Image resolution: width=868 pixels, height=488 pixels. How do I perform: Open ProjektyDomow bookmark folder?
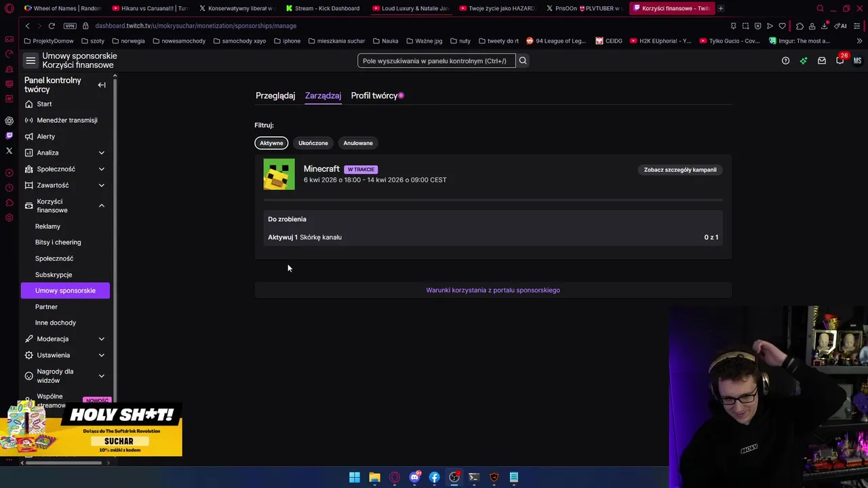point(48,41)
